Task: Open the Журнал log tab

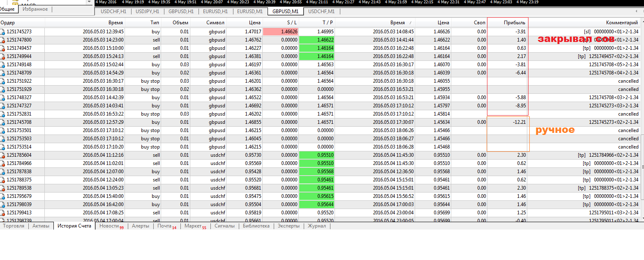Action: coord(316,226)
